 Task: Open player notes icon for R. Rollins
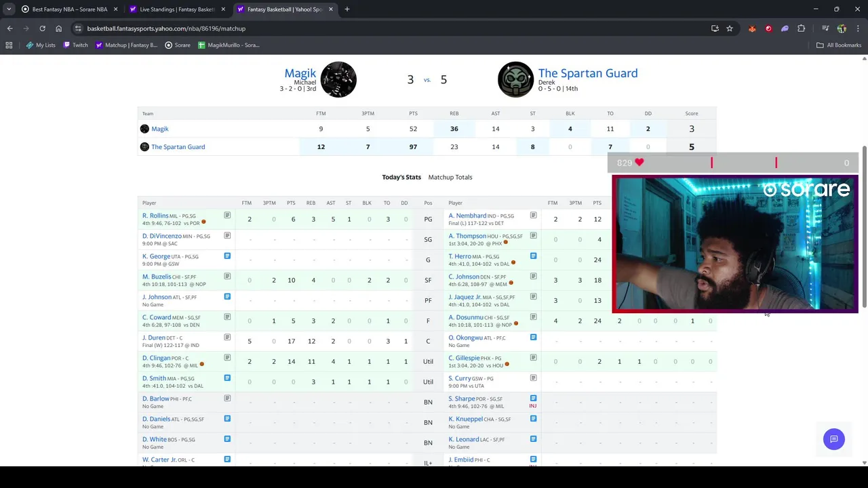pos(227,216)
